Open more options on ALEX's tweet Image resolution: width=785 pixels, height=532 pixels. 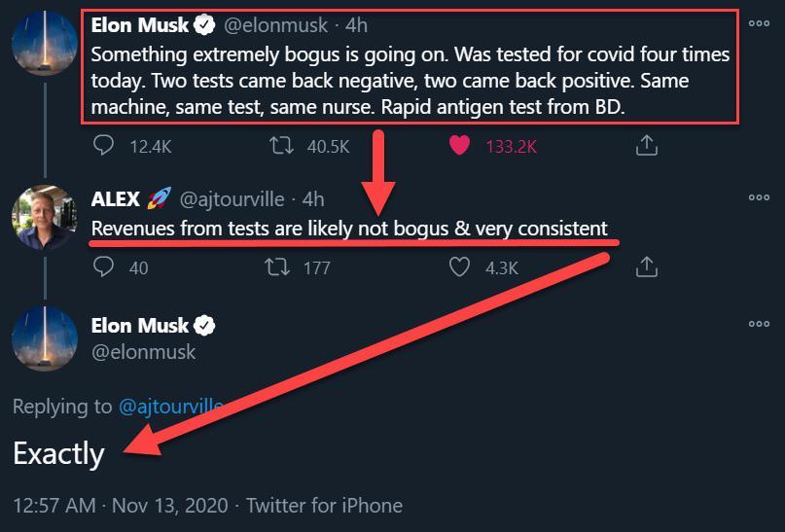coord(759,197)
